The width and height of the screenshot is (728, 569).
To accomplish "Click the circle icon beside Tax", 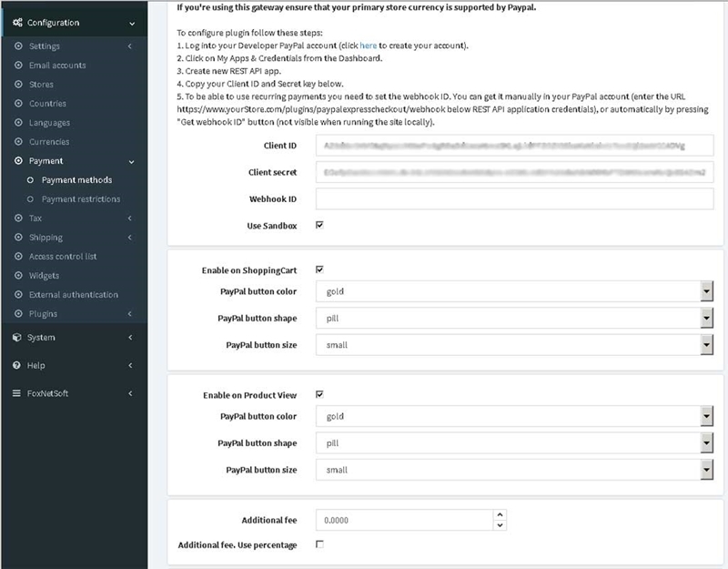I will pyautogui.click(x=18, y=218).
